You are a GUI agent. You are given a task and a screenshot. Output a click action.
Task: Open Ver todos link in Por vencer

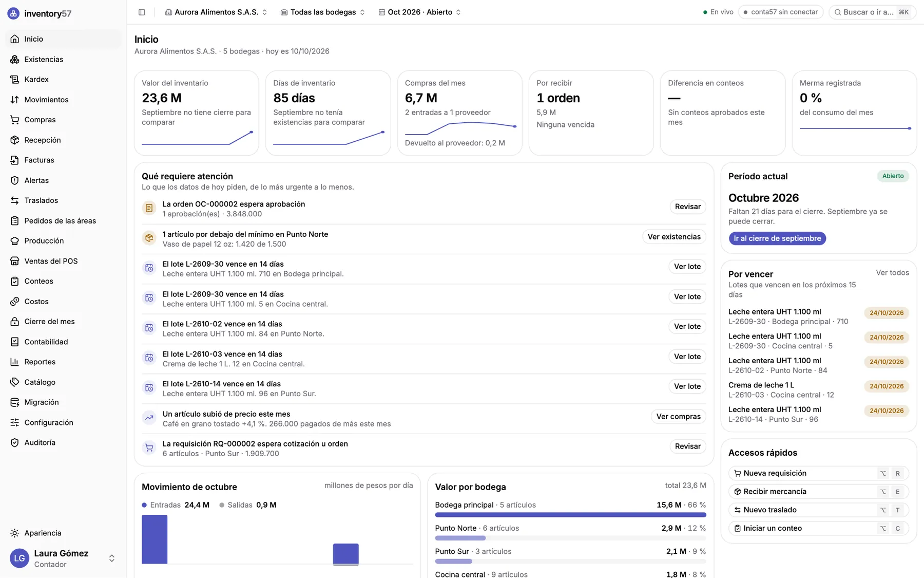pyautogui.click(x=892, y=273)
